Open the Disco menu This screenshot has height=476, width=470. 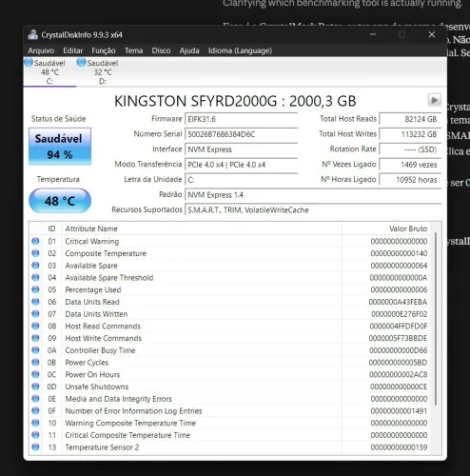161,50
